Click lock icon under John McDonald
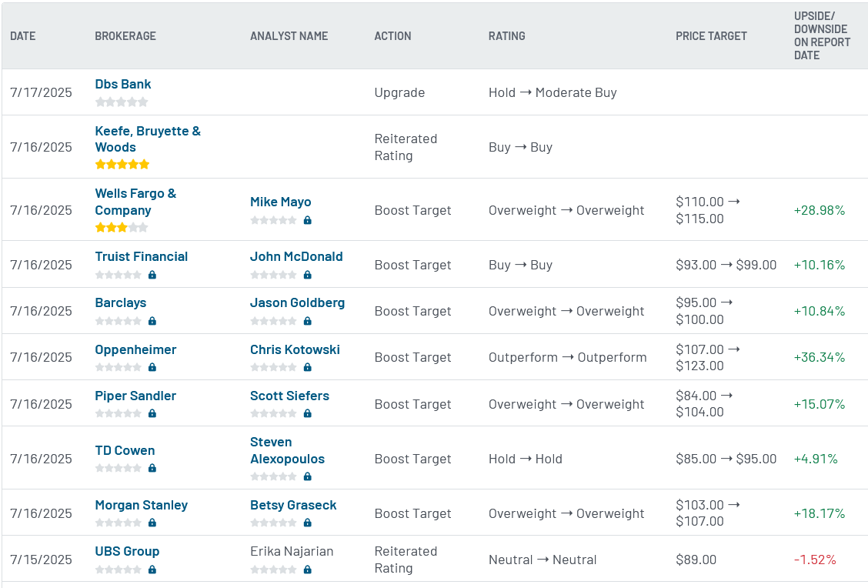 pos(308,275)
